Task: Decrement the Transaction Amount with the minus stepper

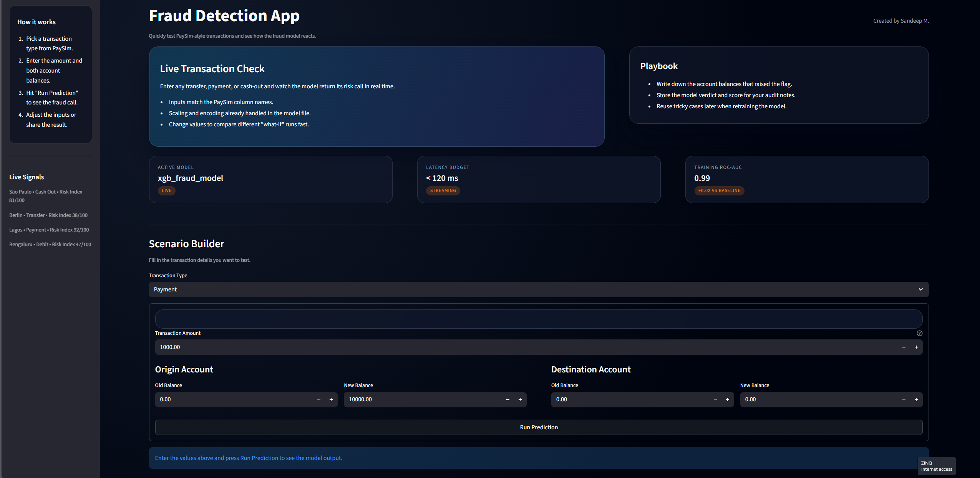Action: tap(904, 347)
